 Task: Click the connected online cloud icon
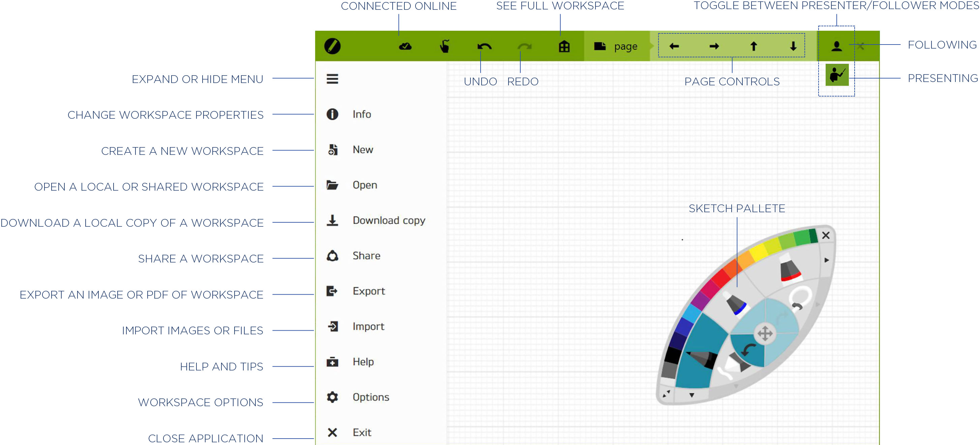(405, 47)
